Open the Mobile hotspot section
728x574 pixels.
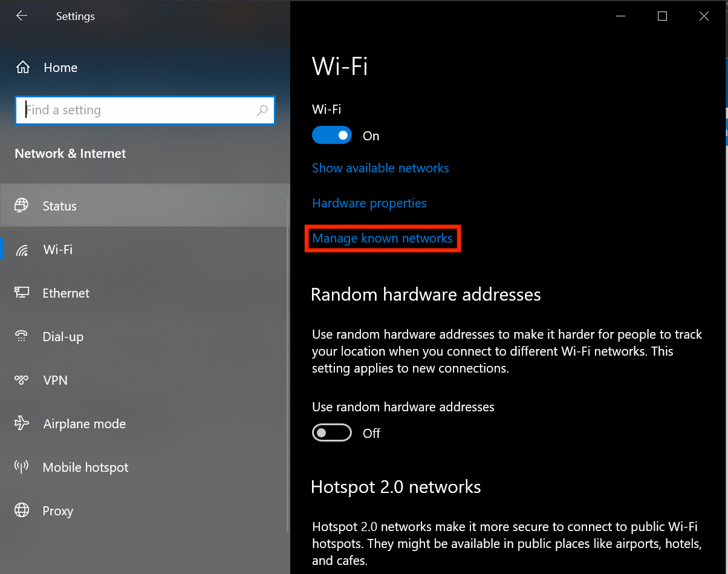point(145,468)
